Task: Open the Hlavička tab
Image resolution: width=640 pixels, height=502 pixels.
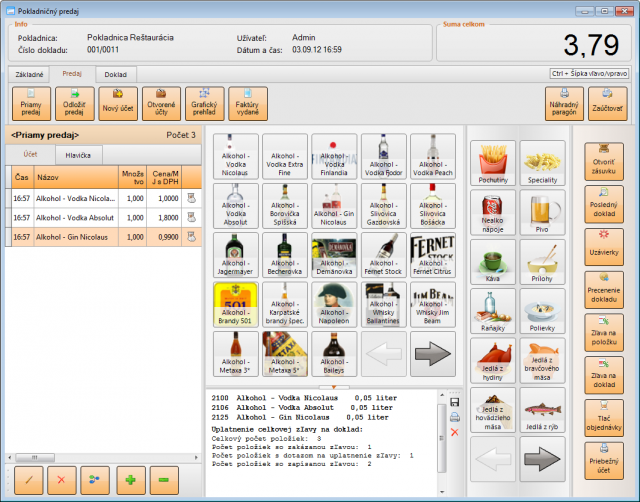Action: pos(79,155)
